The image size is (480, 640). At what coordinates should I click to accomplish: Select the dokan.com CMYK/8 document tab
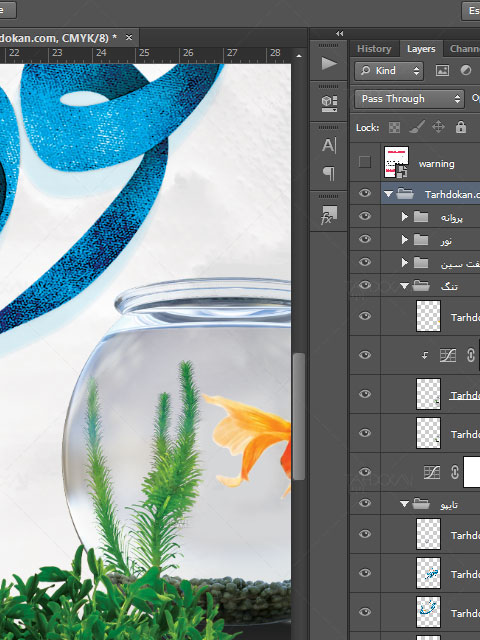point(58,38)
